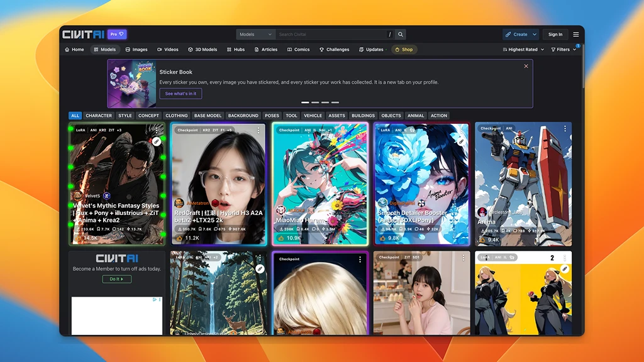Select the STYLE category chip
Screen dimensions: 644x362
(x=125, y=116)
